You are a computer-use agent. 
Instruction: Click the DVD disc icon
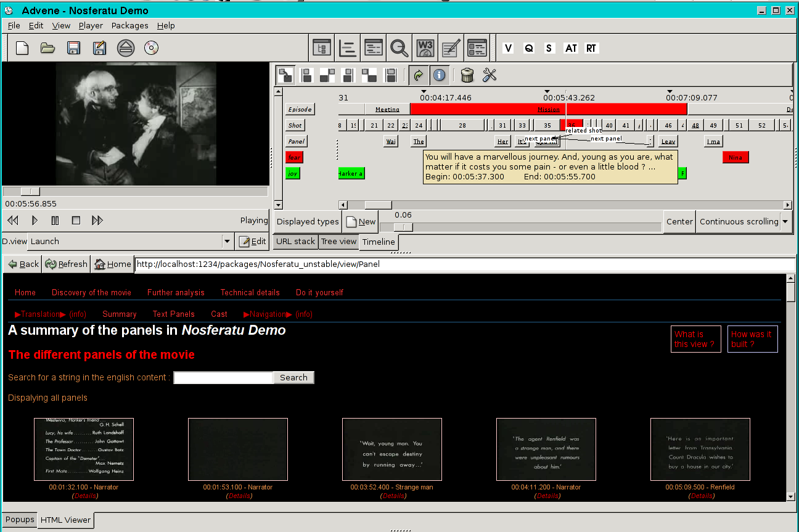click(x=152, y=48)
